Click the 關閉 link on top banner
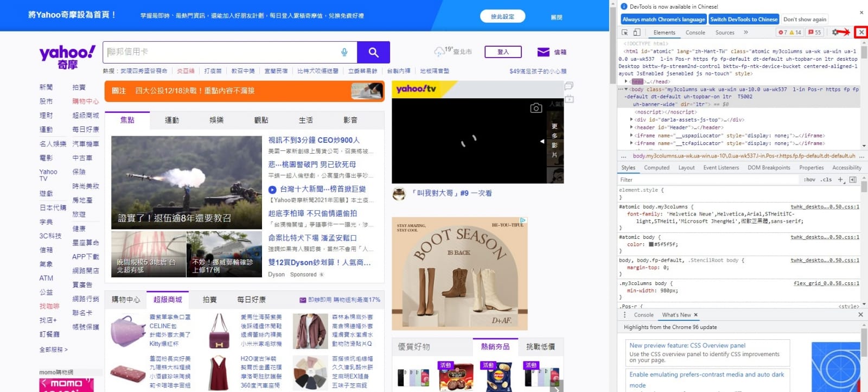 (x=557, y=17)
